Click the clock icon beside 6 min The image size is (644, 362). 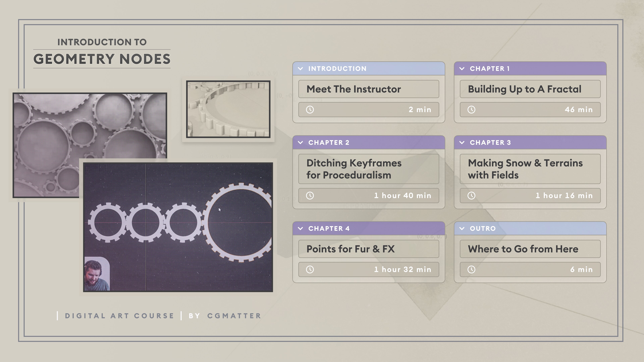click(x=471, y=269)
